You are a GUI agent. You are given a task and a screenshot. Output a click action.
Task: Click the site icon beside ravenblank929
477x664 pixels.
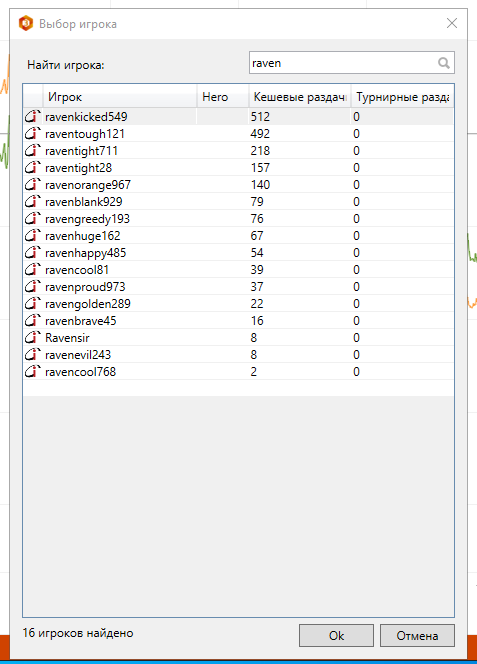click(33, 202)
